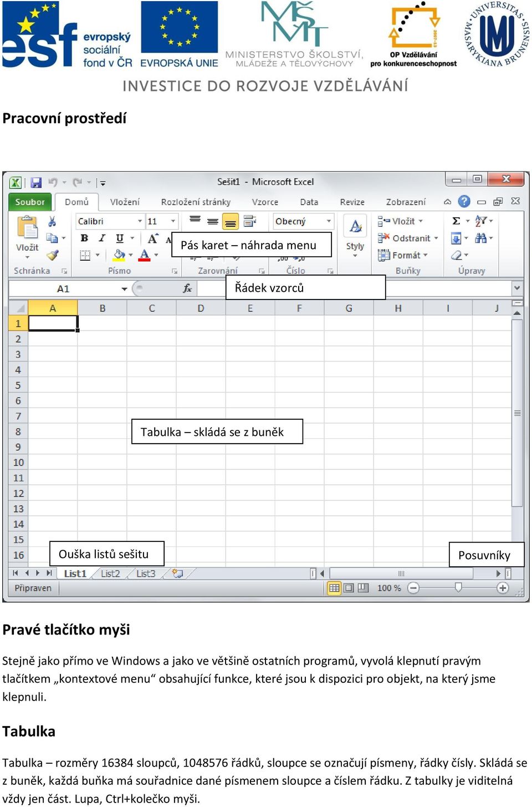Open the Data ribbon tab
Viewport: 532px width, 807px height.
point(309,202)
